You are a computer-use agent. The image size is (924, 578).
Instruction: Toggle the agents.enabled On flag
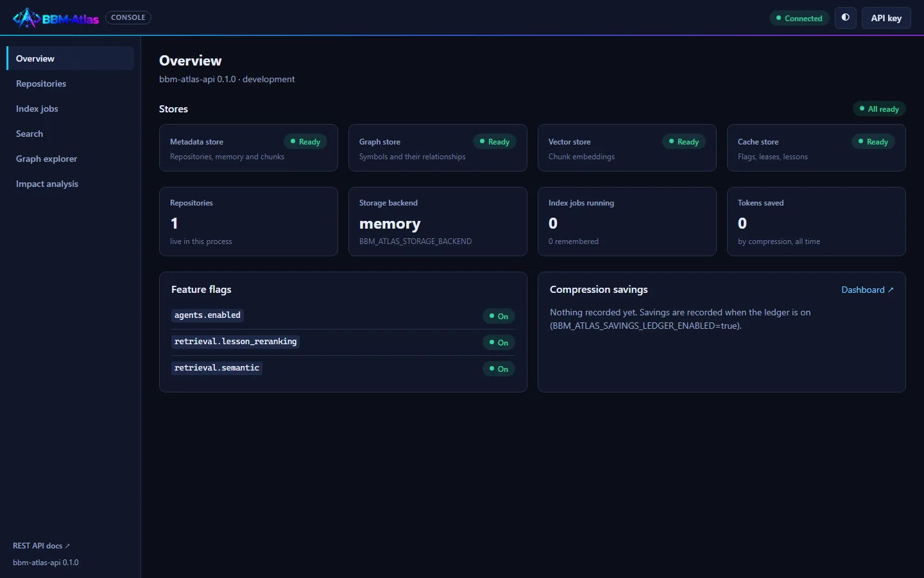click(x=499, y=316)
